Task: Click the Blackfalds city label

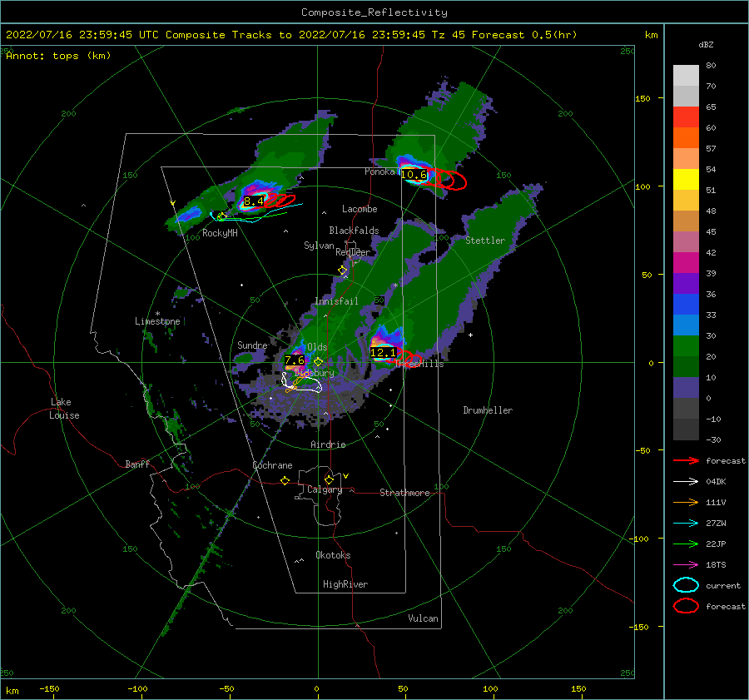Action: pos(354,231)
